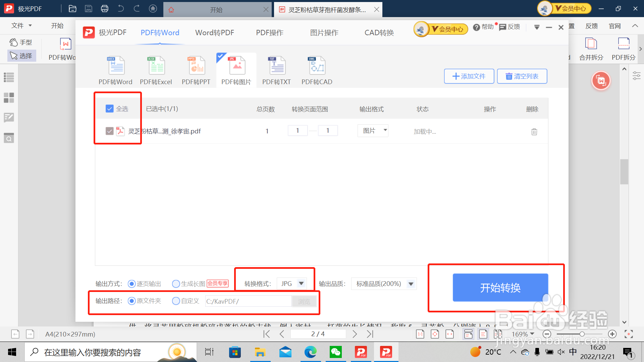Select the PDF转图片 conversion icon
This screenshot has height=362, width=644.
236,70
